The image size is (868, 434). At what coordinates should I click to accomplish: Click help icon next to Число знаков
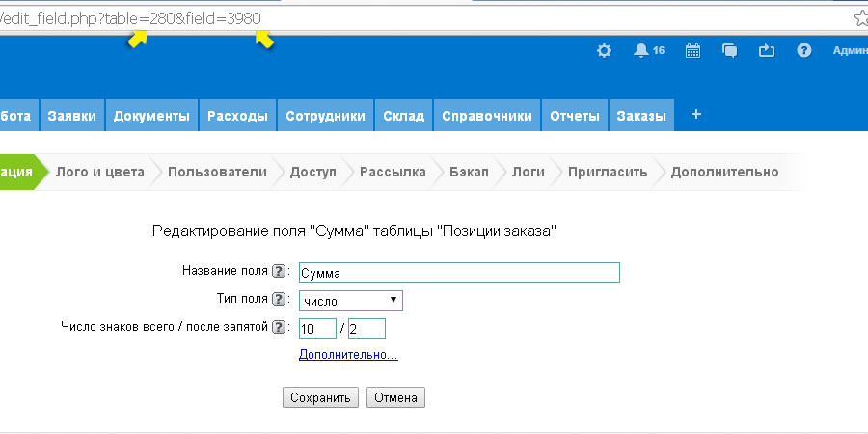pos(280,328)
